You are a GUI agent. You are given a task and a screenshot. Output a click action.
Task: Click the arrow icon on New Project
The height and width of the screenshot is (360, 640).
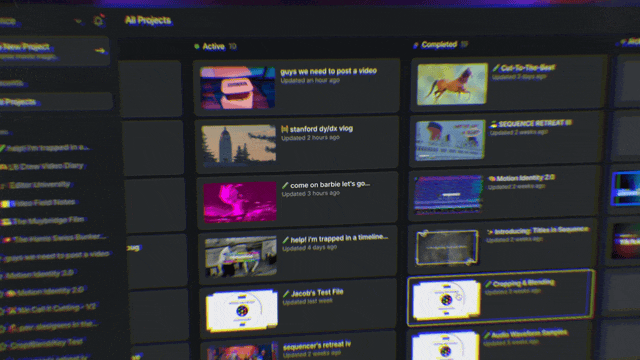click(100, 51)
